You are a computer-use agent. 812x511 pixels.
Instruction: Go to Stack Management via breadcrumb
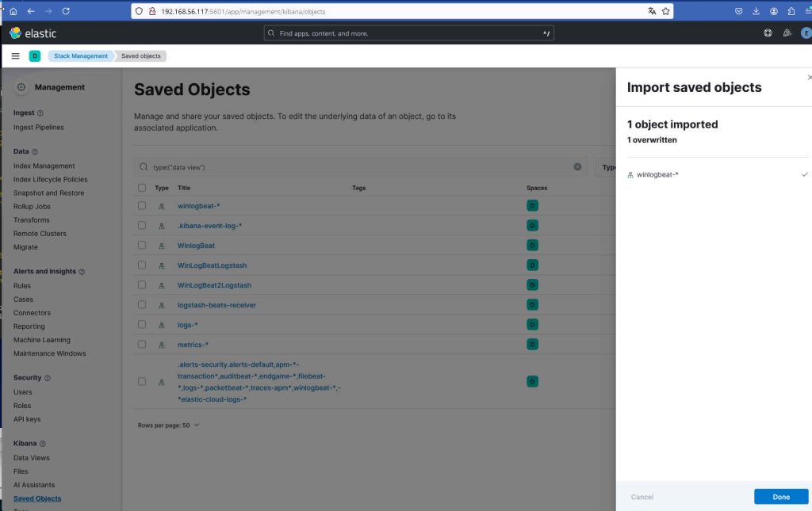point(80,55)
